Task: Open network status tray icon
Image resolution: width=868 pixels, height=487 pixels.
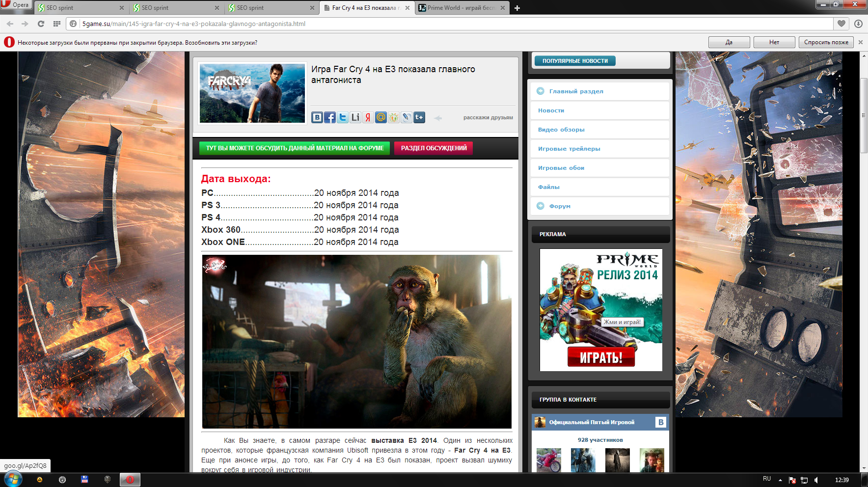Action: click(x=804, y=480)
